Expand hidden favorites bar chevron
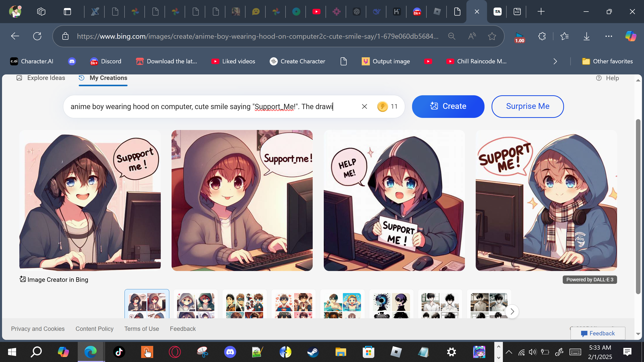 pos(555,61)
